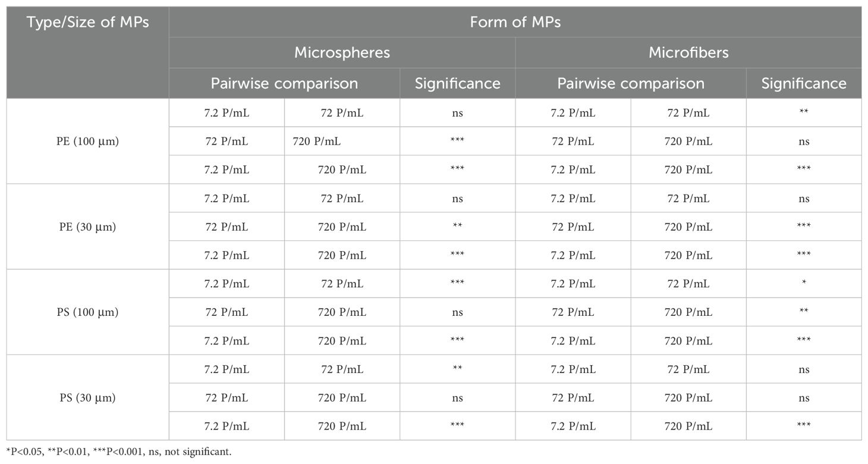Select the Form of MPs header
Image resolution: width=868 pixels, height=464 pixels.
(515, 23)
